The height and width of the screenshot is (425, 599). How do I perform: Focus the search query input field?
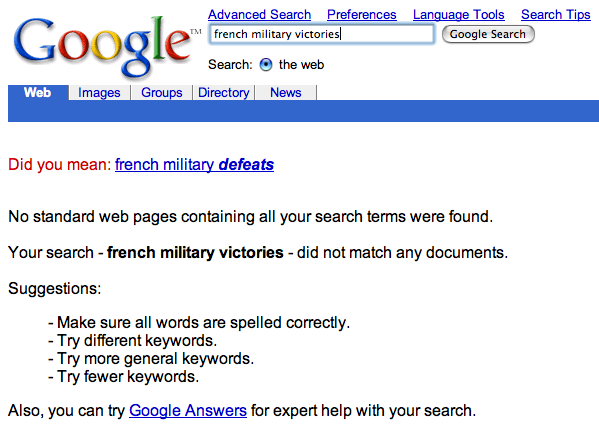(x=322, y=34)
